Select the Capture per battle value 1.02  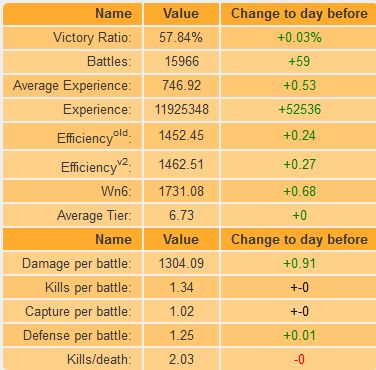point(182,311)
